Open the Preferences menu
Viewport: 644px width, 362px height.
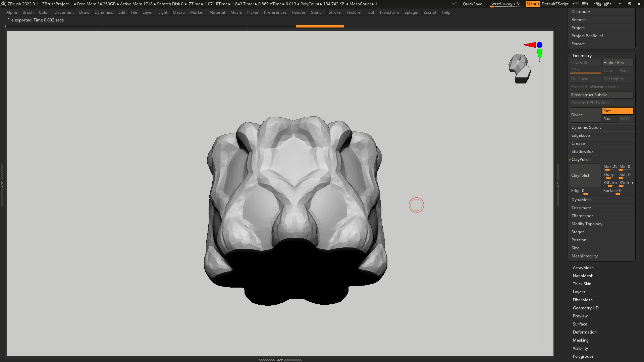(x=275, y=12)
